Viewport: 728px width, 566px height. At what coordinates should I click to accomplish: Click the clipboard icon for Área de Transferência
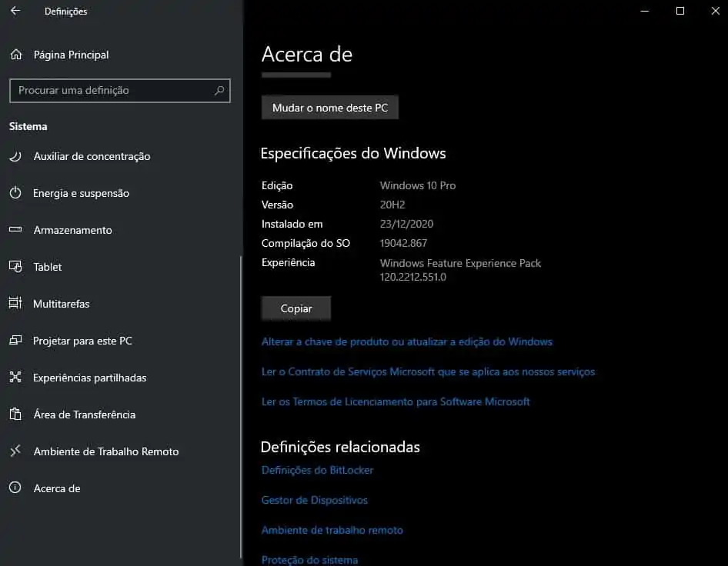15,415
